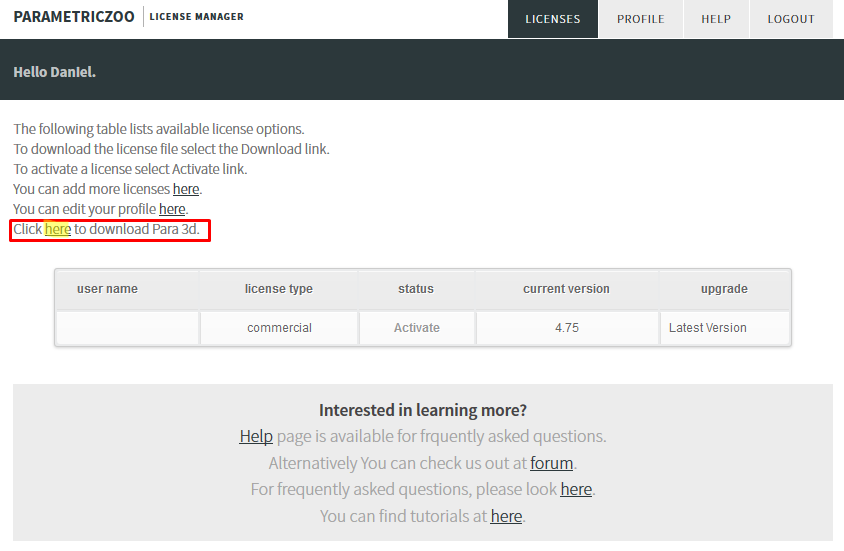The image size is (844, 551).
Task: Click the 'Latest Version' upgrade cell
Action: tap(725, 328)
